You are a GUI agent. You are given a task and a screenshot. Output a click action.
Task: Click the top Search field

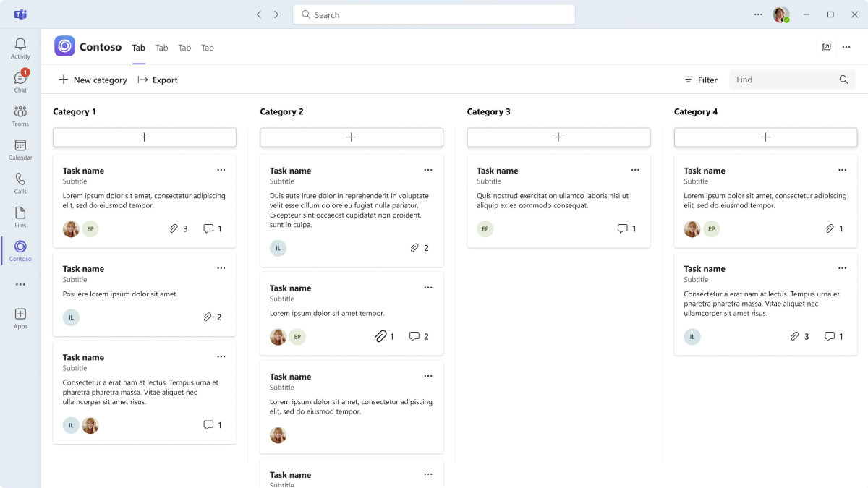[434, 14]
